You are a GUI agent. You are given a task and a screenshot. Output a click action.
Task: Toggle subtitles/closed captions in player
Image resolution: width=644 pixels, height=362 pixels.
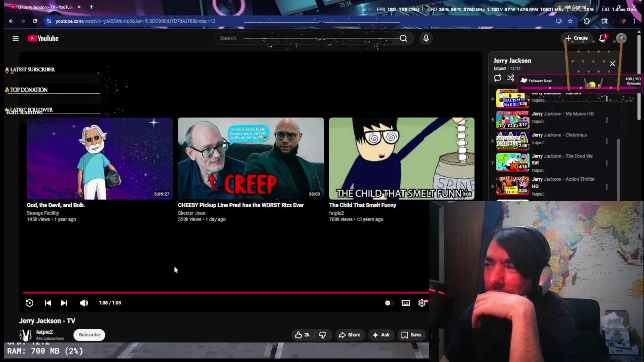pyautogui.click(x=406, y=303)
